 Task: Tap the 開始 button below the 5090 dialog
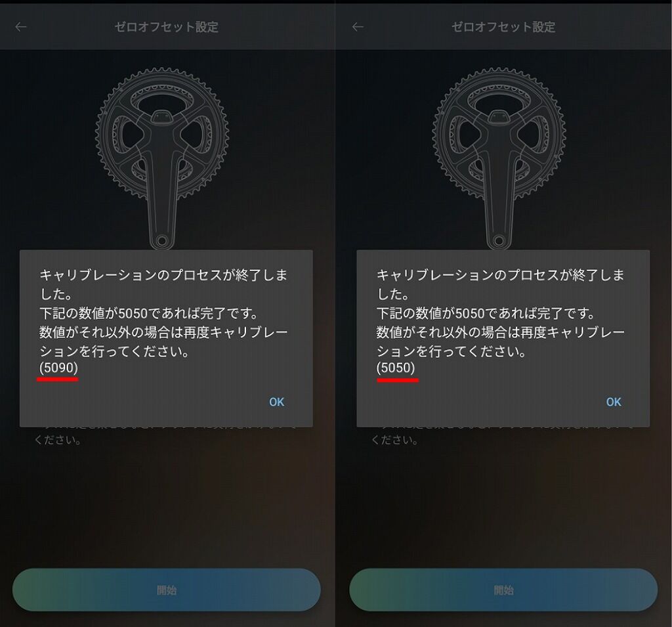pos(167,590)
